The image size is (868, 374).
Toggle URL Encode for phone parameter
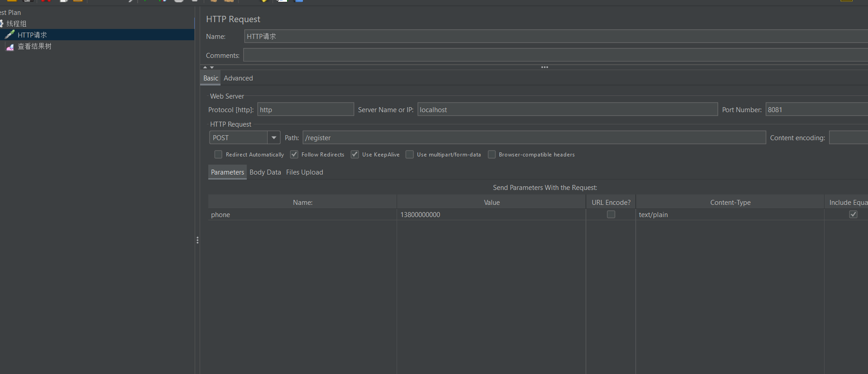pyautogui.click(x=611, y=214)
